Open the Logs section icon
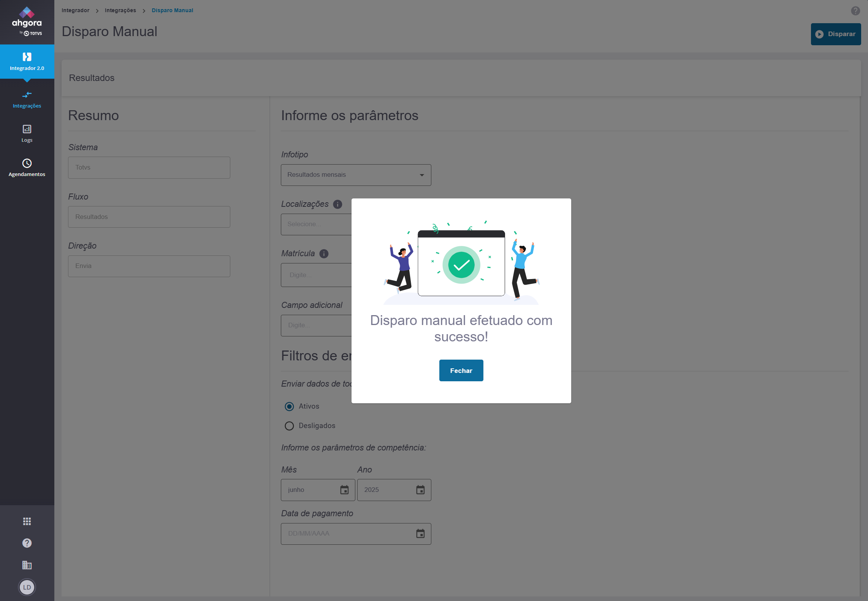 point(27,129)
